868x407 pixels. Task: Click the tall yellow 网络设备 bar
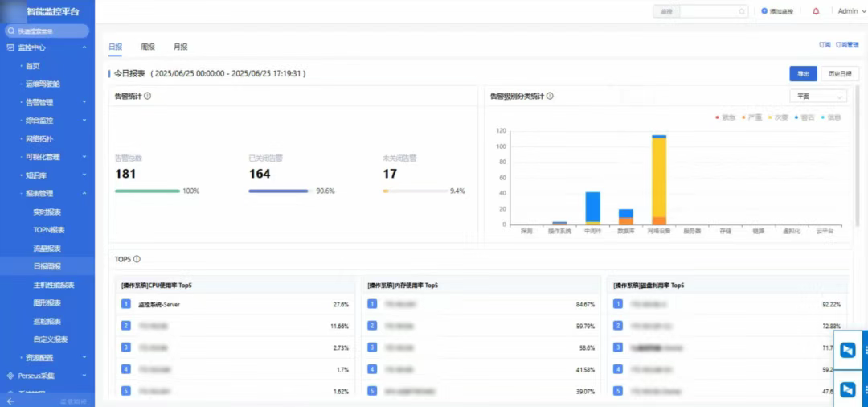659,177
